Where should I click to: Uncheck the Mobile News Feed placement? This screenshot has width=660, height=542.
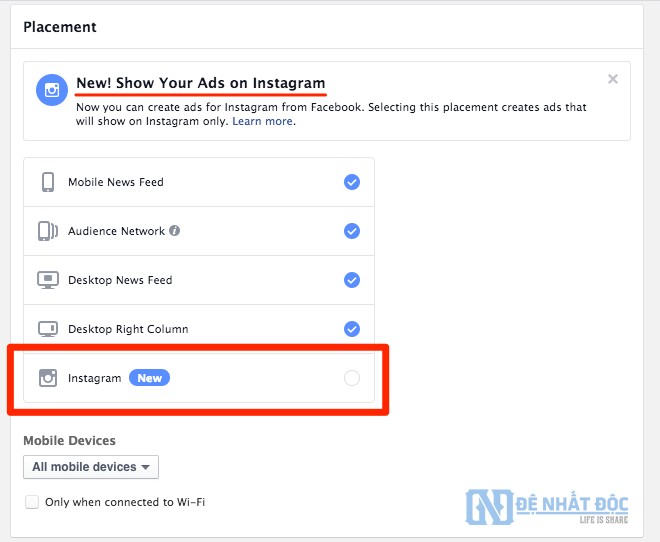352,182
